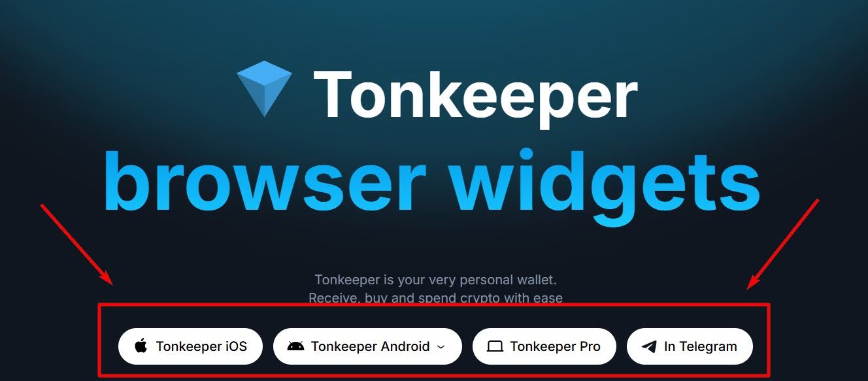Click the Apple icon in the iOS button
Viewport: 868px width, 381px height.
coord(141,346)
